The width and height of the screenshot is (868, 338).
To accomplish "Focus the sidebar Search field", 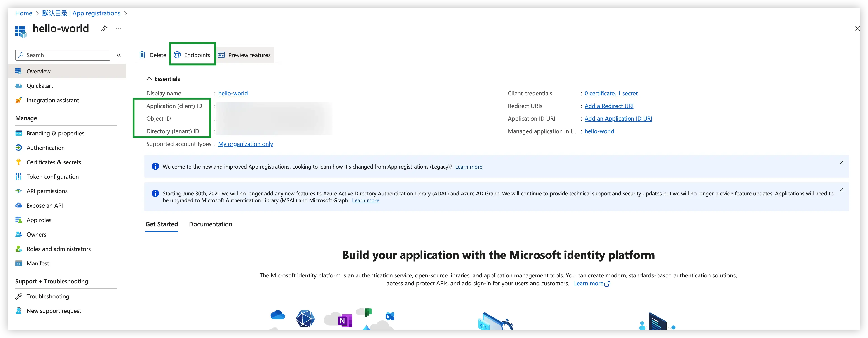I will click(63, 55).
